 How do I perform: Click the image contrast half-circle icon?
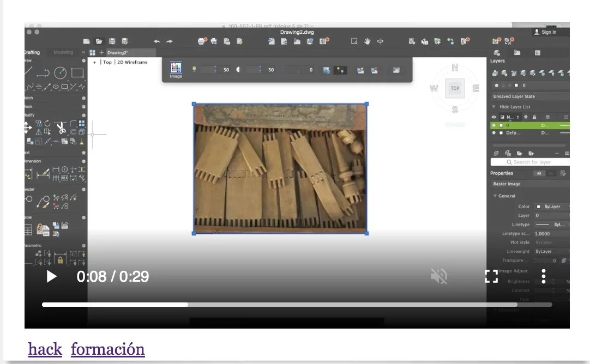(238, 70)
